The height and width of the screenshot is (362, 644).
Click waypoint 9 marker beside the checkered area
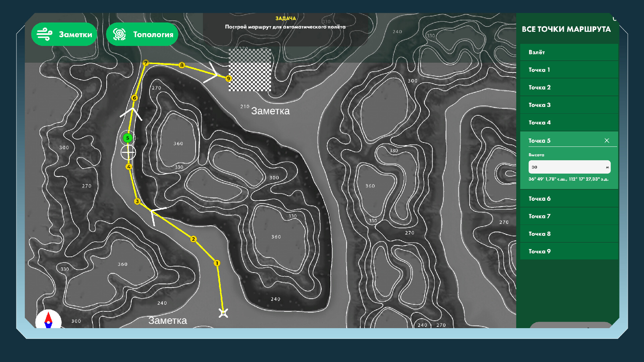tap(229, 78)
